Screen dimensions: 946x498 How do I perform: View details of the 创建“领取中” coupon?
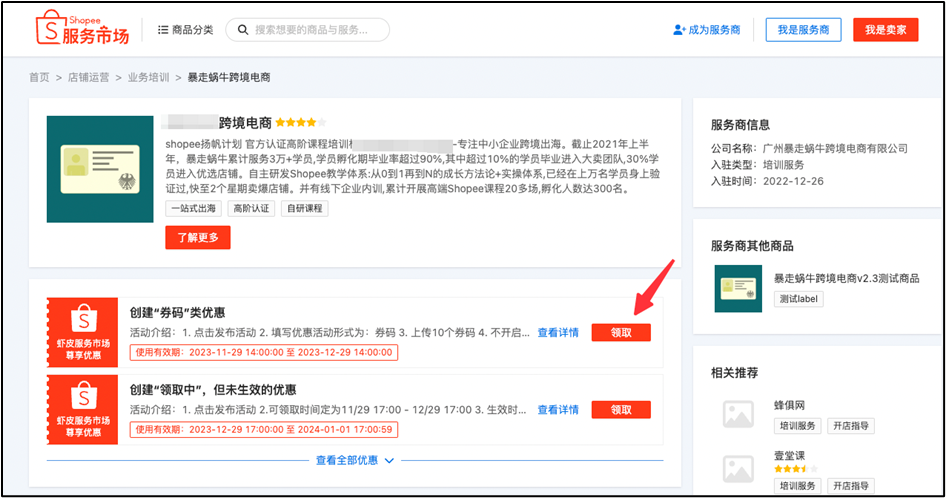pos(558,410)
